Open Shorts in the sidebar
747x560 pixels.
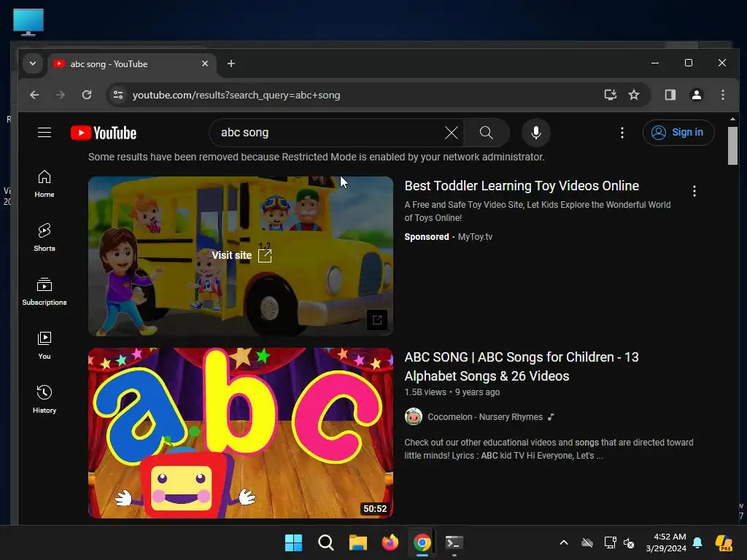click(x=44, y=238)
